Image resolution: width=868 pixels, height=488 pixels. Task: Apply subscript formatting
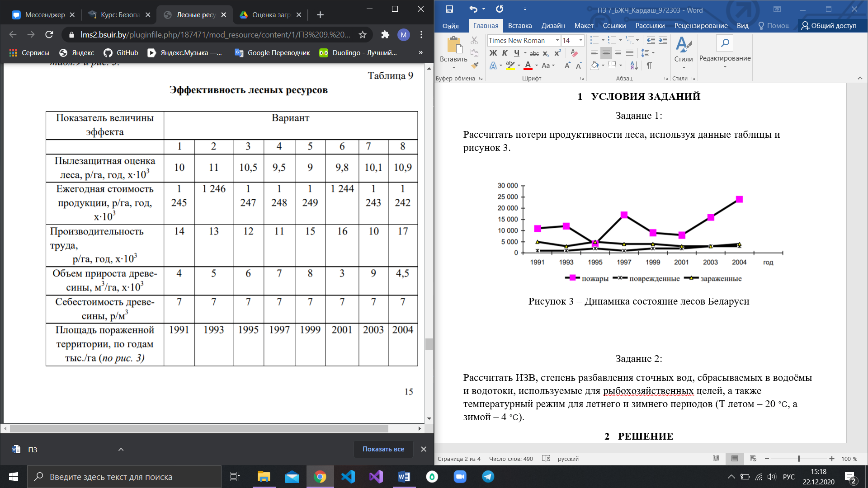pyautogui.click(x=546, y=53)
